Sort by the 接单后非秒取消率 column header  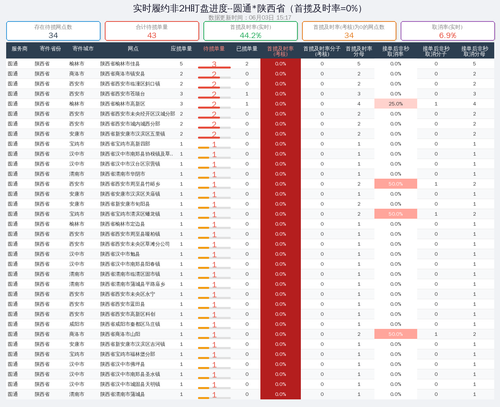396,51
